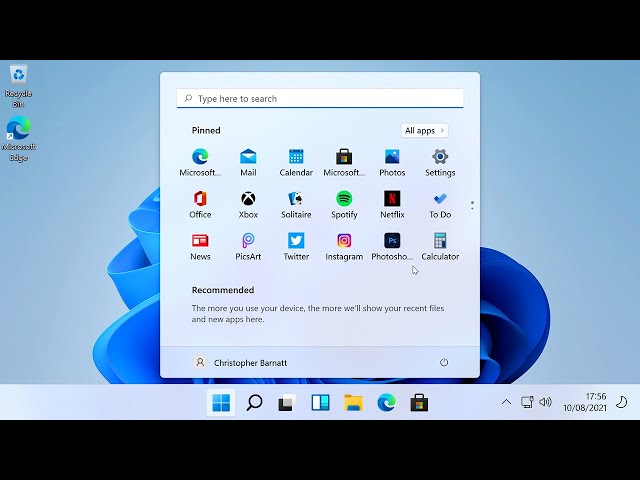
Task: Open the Christopher Barnatt user account menu
Action: pos(240,362)
